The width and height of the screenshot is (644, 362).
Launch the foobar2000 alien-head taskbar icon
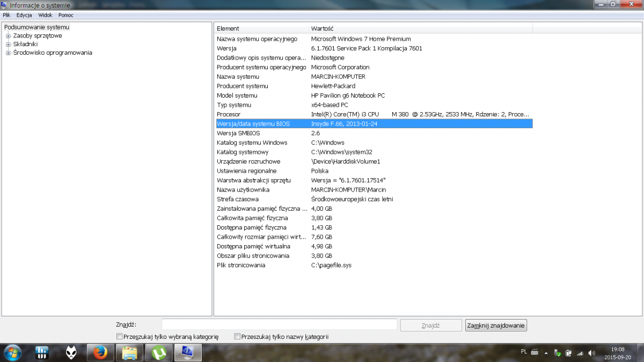click(x=71, y=352)
